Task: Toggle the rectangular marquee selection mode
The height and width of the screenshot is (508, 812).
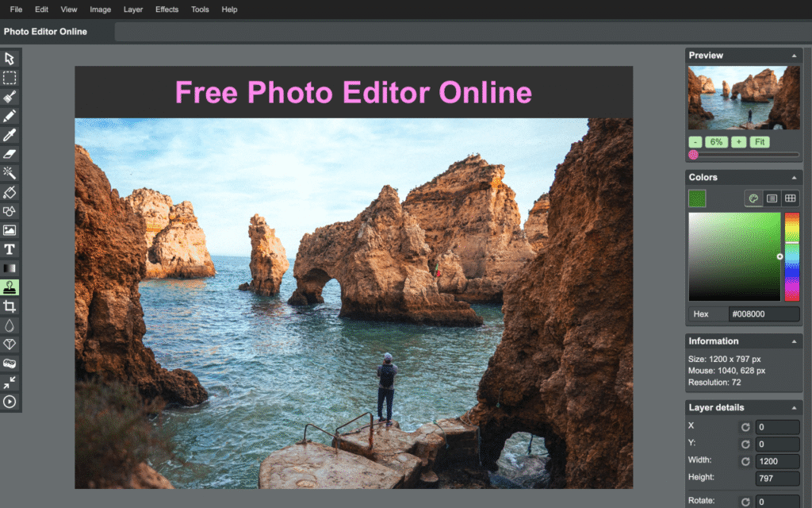Action: coord(10,78)
